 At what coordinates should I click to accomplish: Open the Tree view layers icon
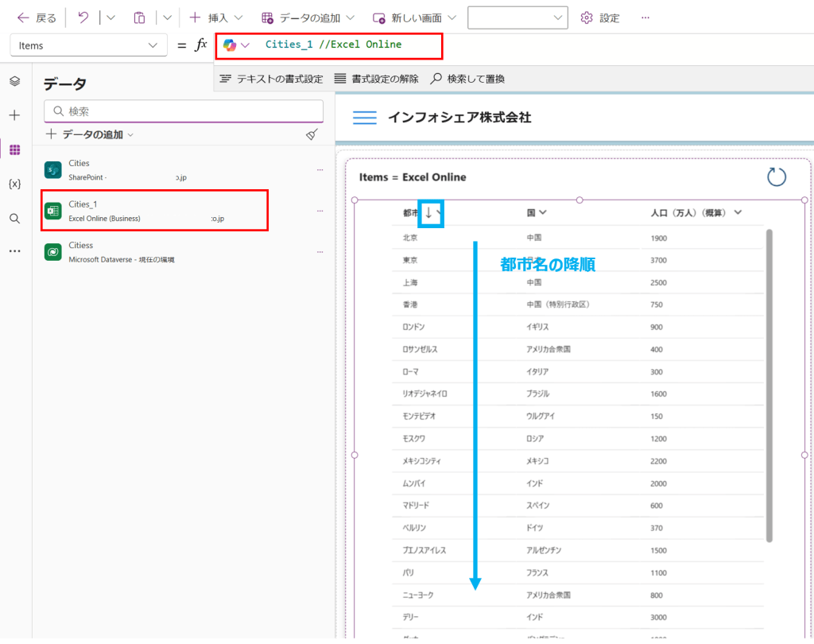click(14, 81)
